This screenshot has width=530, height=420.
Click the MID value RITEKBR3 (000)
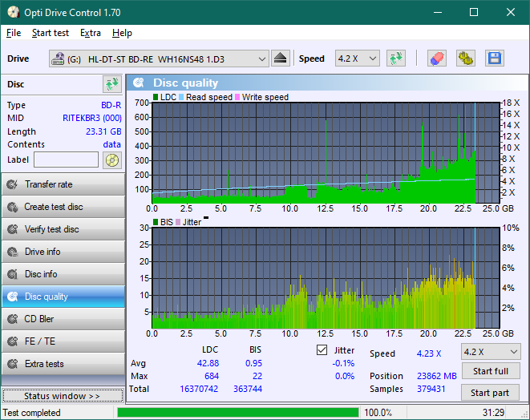pos(92,118)
